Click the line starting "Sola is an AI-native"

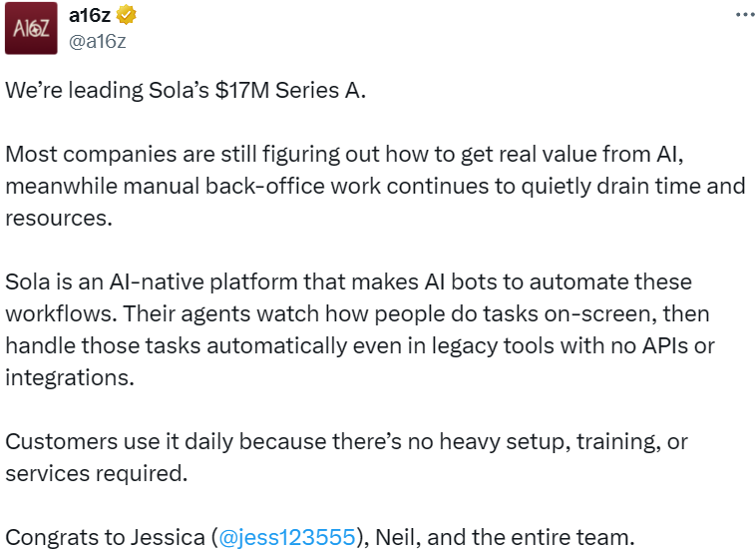pos(348,281)
